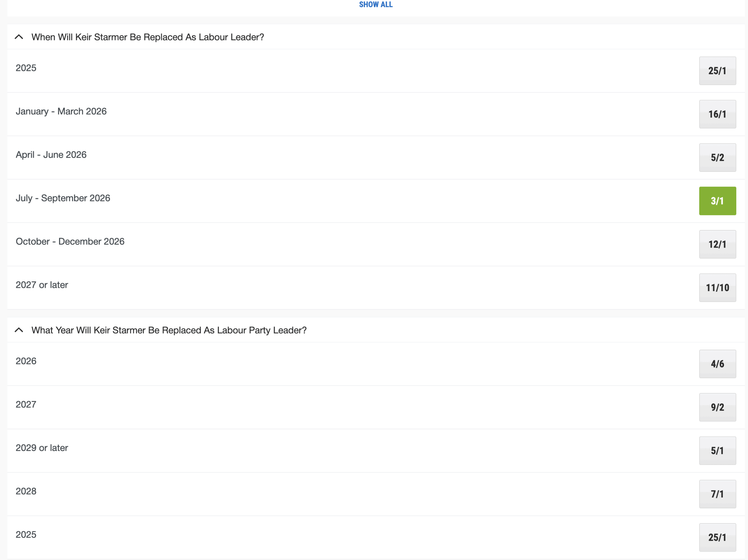This screenshot has width=748, height=560.
Task: Pick 25/1 odds for 2025 in year market
Action: click(x=717, y=537)
